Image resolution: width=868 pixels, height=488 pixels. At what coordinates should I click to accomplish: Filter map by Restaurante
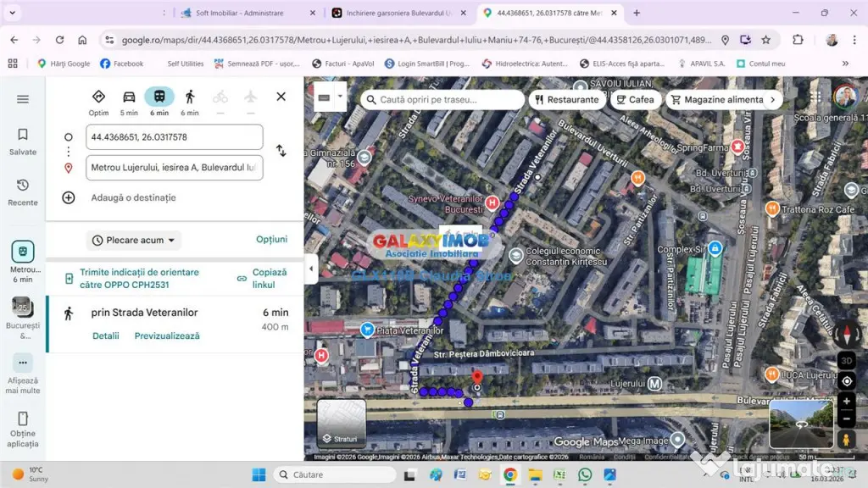[565, 99]
